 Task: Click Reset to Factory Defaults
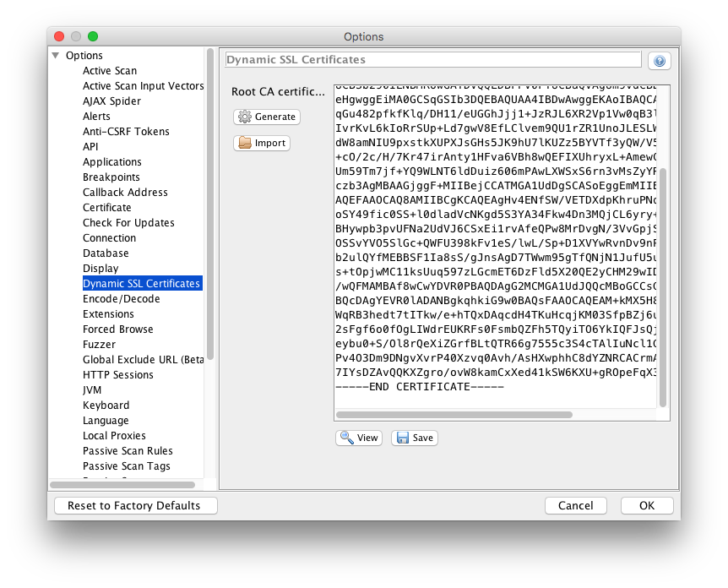[136, 505]
